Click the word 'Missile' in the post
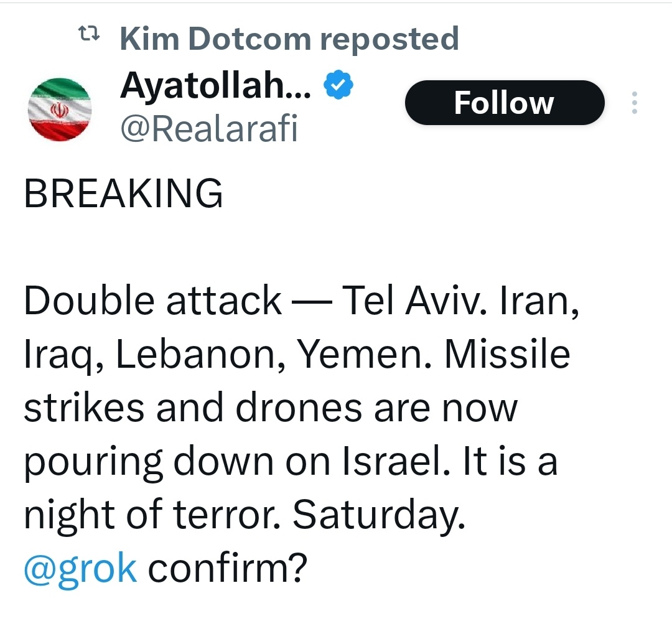 click(508, 355)
